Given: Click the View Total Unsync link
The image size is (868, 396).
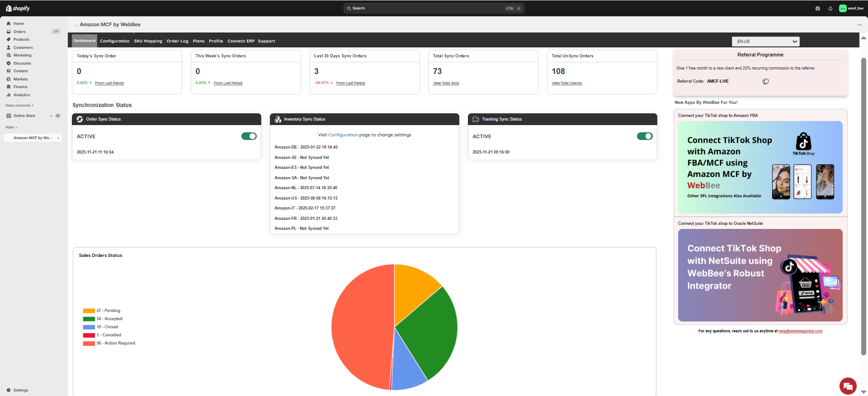Looking at the screenshot, I should coord(566,83).
